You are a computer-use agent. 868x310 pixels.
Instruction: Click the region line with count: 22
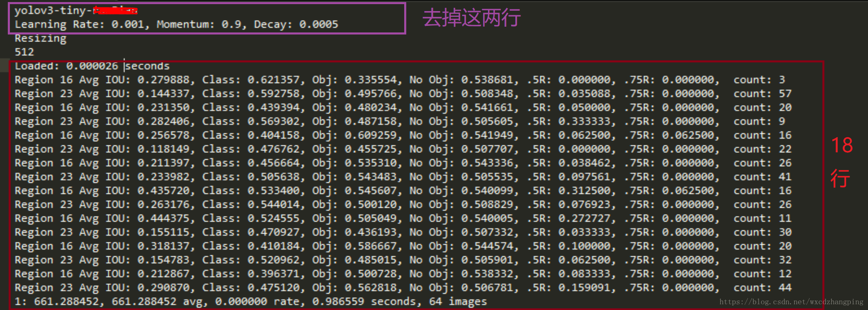point(403,149)
